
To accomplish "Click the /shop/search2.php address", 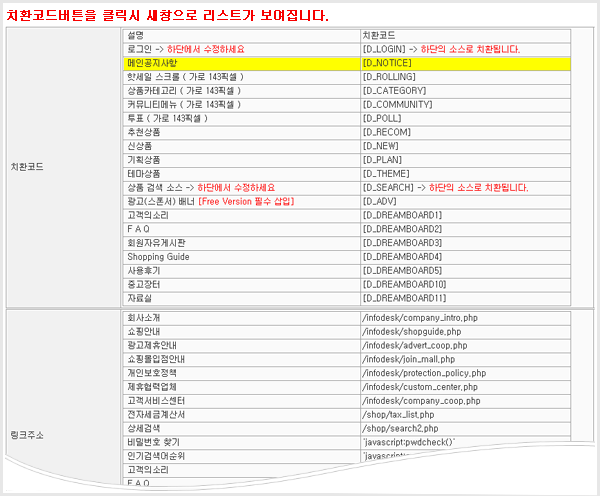I will (397, 428).
